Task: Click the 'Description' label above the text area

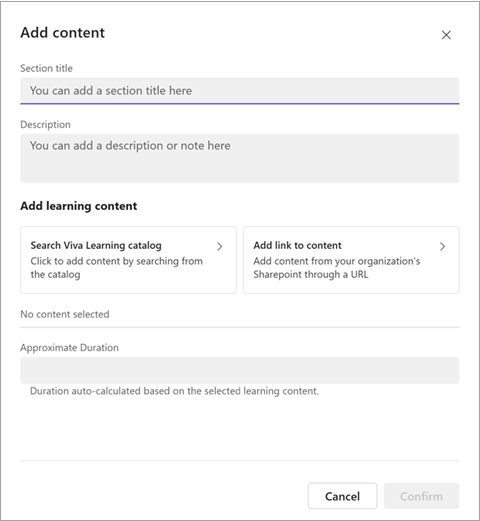Action: tap(45, 125)
